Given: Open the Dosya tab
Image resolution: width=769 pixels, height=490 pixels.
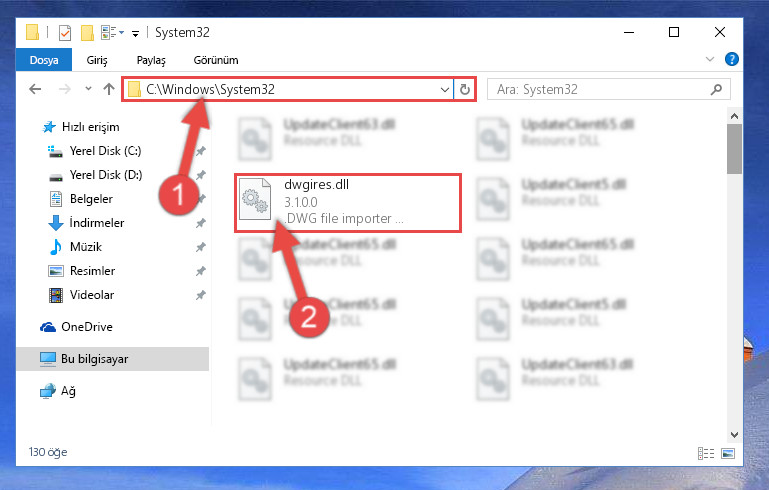Looking at the screenshot, I should pyautogui.click(x=44, y=60).
